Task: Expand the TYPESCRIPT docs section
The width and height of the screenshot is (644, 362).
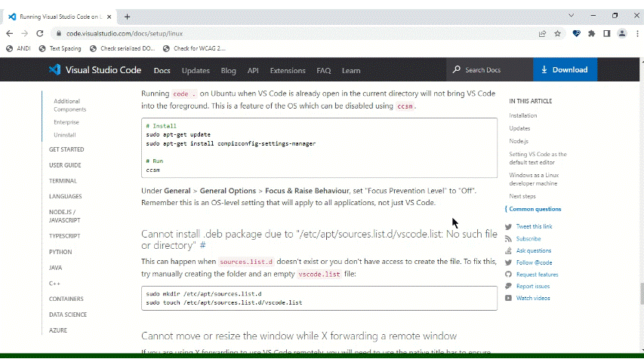Action: click(64, 236)
